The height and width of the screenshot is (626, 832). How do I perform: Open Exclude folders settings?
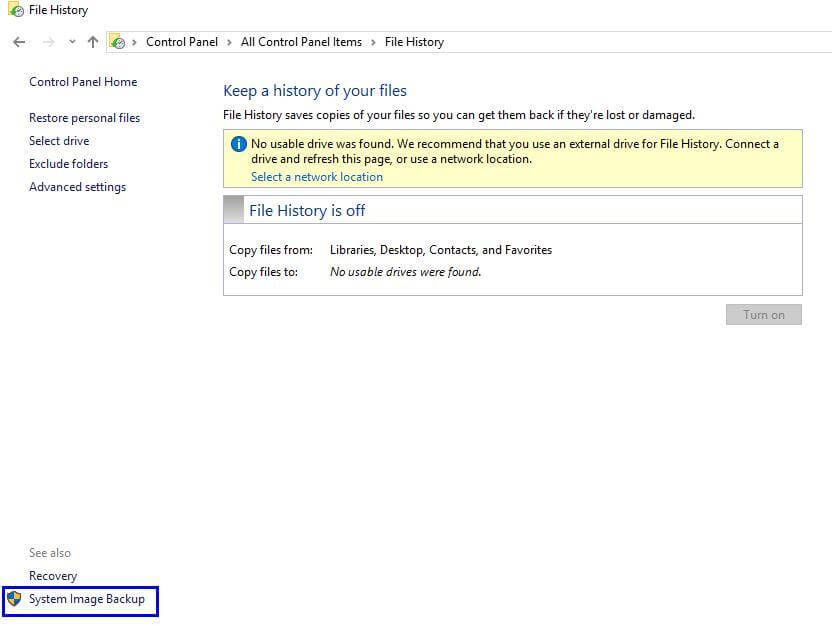point(68,164)
